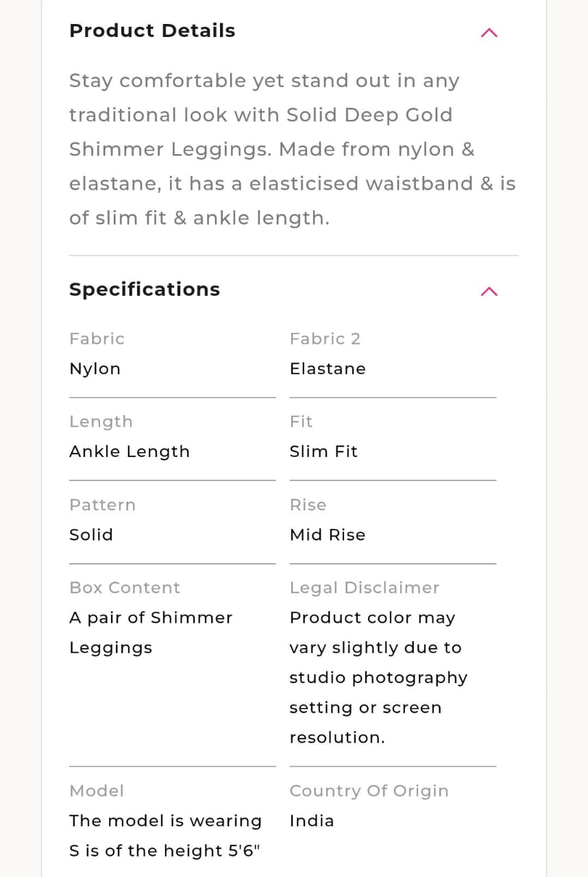Click the Slim Fit value
Screen dimensions: 588x877
[x=323, y=452]
